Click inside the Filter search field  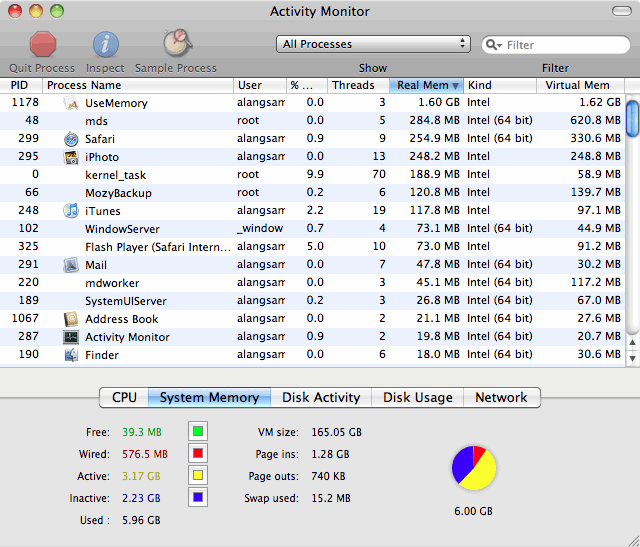556,44
